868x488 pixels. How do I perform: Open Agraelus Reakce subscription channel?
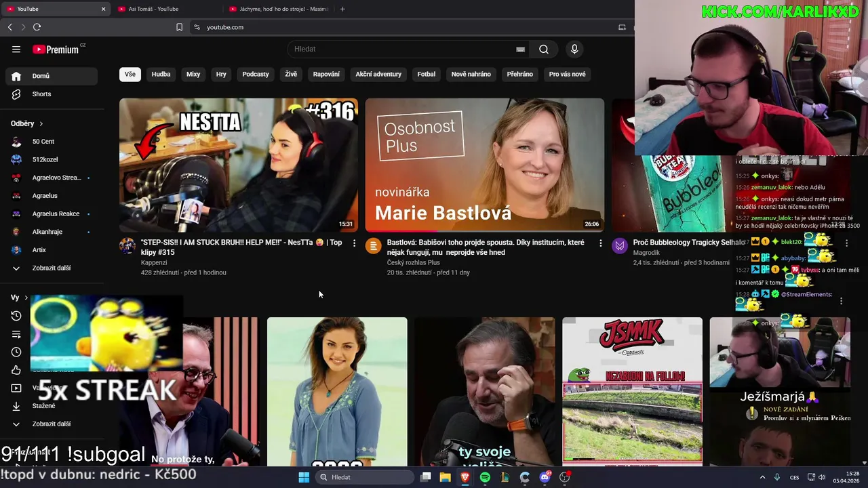coord(52,213)
